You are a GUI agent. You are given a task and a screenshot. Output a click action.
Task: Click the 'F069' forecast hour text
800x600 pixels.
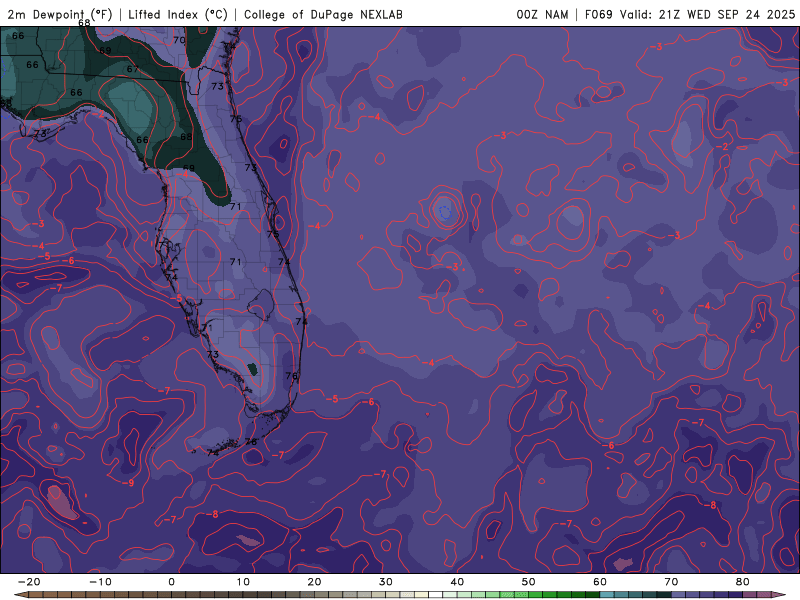(598, 14)
